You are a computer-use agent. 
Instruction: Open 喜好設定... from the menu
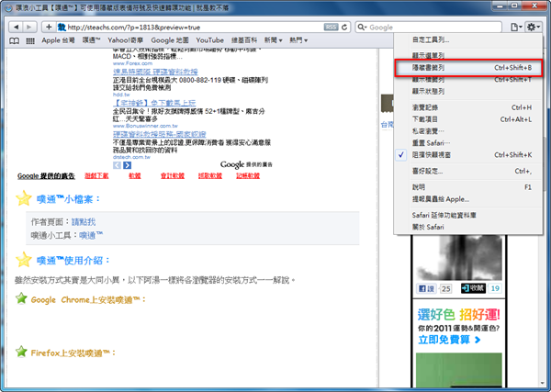tap(468, 171)
